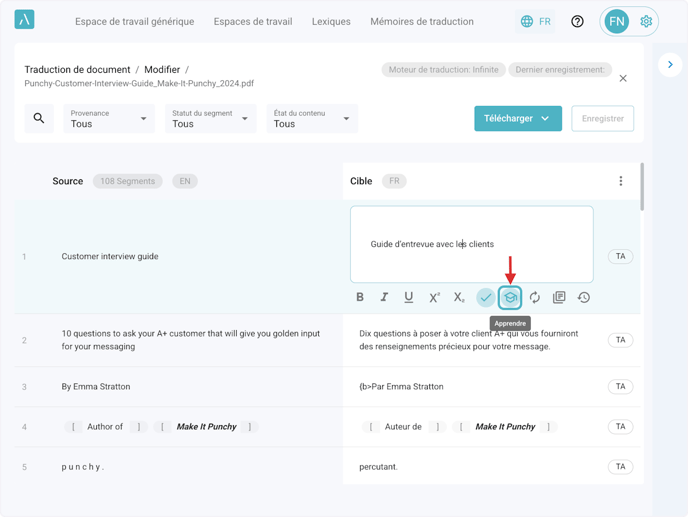The width and height of the screenshot is (688, 517).
Task: Open the search magnifier icon
Action: 39,118
